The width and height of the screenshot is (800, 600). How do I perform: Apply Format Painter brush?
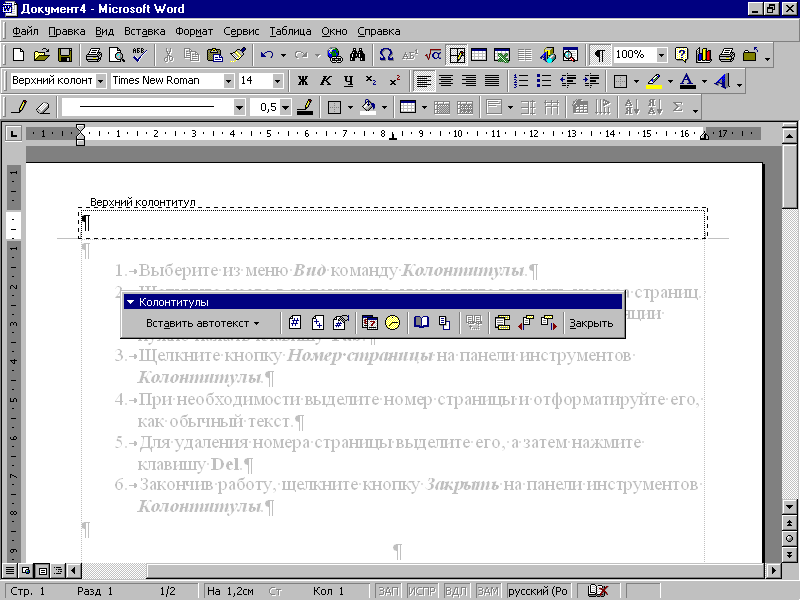(x=238, y=55)
